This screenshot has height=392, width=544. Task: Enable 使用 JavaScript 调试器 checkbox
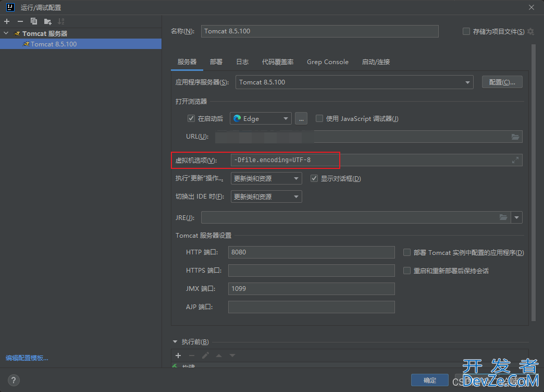pyautogui.click(x=319, y=118)
